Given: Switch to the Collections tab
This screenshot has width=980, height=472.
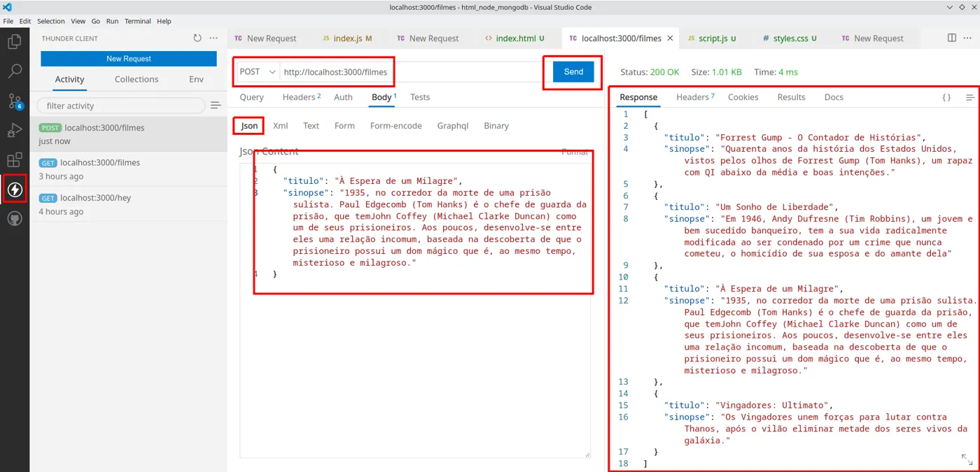Looking at the screenshot, I should tap(136, 79).
